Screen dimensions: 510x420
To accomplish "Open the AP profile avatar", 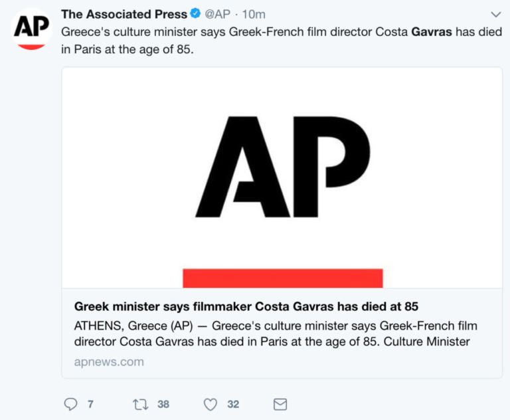I will coord(32,29).
